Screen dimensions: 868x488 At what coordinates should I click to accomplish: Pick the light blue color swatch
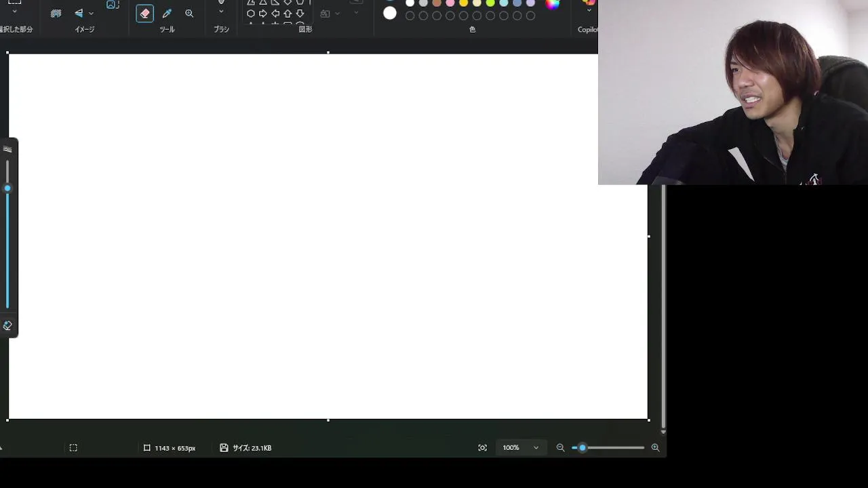504,3
